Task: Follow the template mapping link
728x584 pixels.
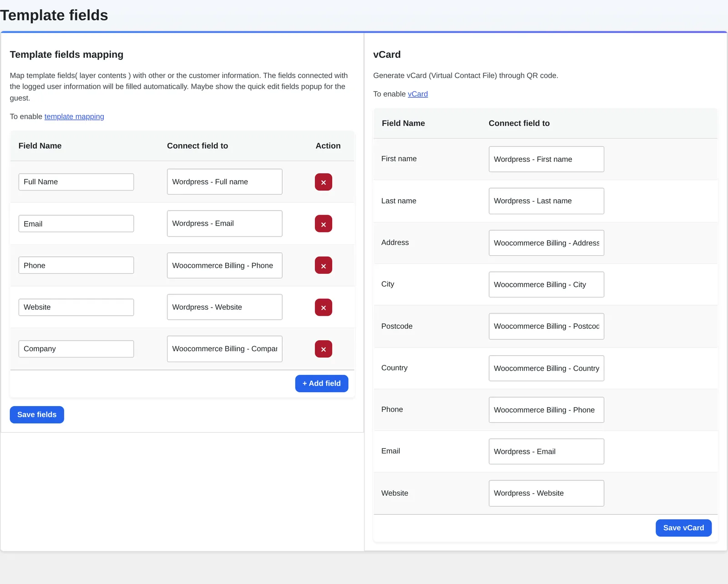Action: tap(74, 116)
